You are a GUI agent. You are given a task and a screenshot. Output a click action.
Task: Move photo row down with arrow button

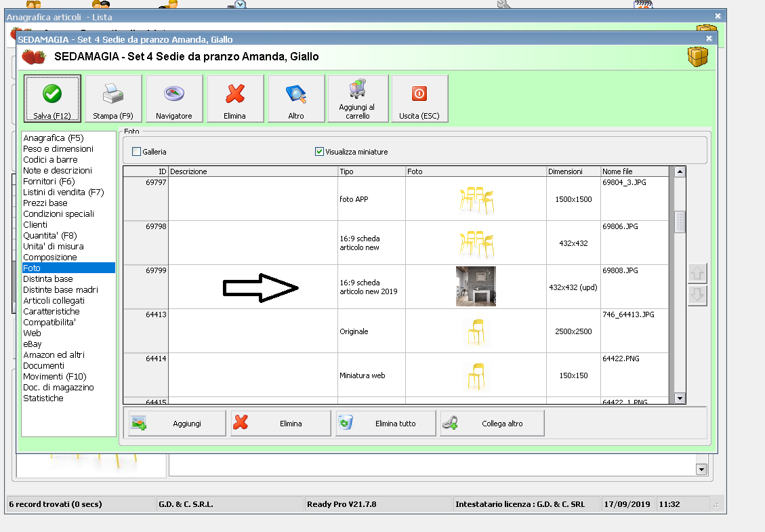pyautogui.click(x=697, y=295)
